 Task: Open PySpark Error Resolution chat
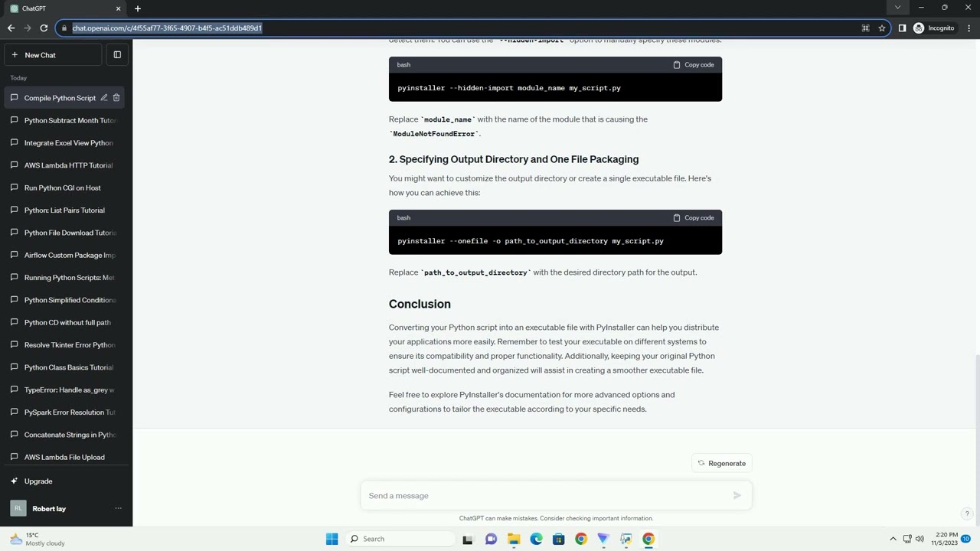point(66,412)
